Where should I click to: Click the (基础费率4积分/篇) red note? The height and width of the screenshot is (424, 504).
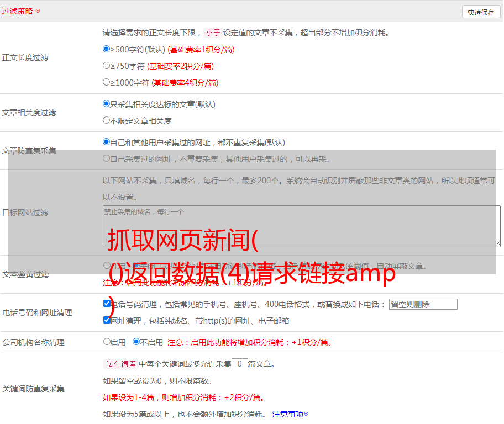(185, 83)
